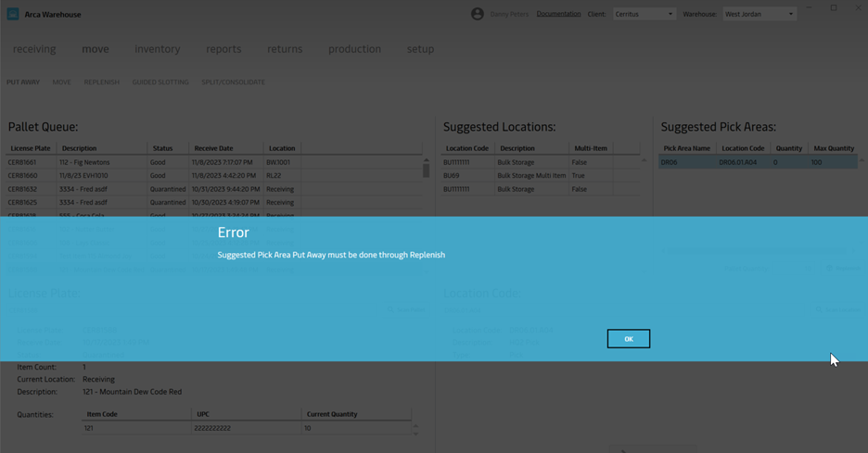Click the user profile avatar icon

point(477,14)
